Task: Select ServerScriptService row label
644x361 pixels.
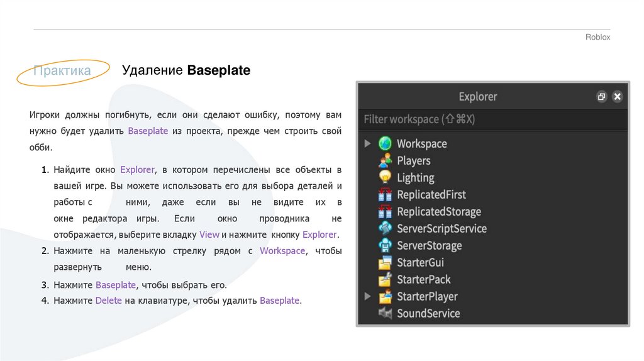Action: point(441,229)
